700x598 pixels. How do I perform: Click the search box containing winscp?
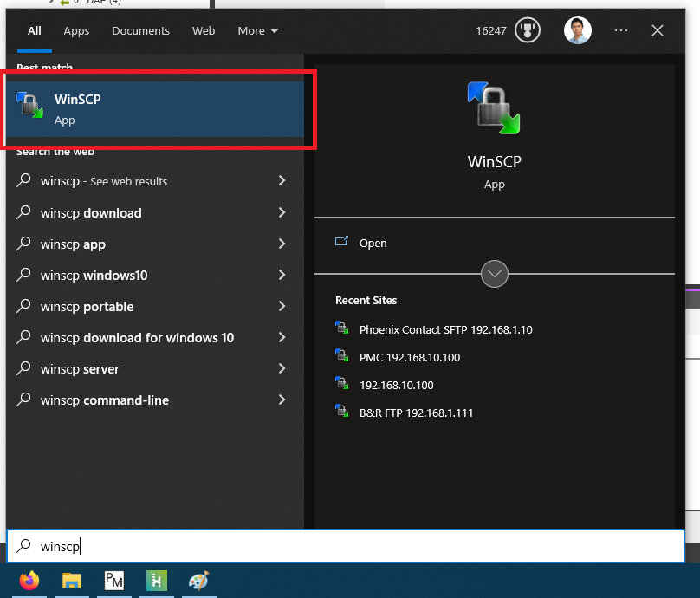(x=347, y=547)
